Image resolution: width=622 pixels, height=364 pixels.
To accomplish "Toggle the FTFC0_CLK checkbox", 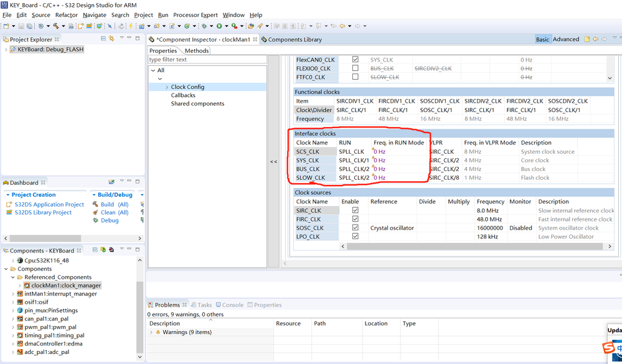I will (356, 77).
